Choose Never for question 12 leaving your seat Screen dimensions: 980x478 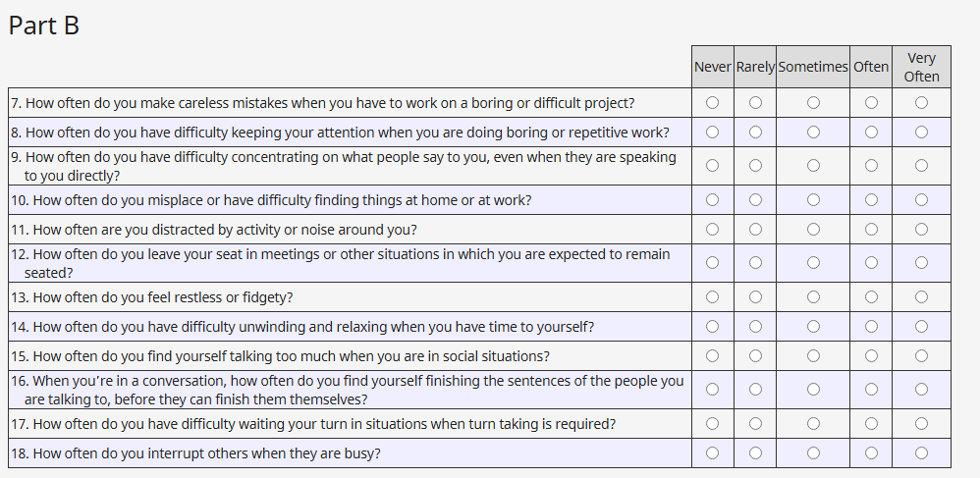tap(712, 263)
